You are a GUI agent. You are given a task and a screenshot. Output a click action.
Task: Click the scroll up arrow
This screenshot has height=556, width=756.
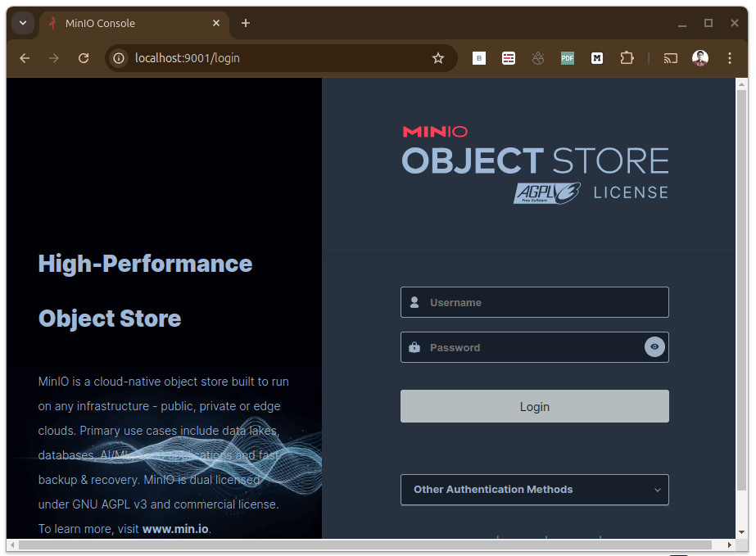click(x=742, y=84)
